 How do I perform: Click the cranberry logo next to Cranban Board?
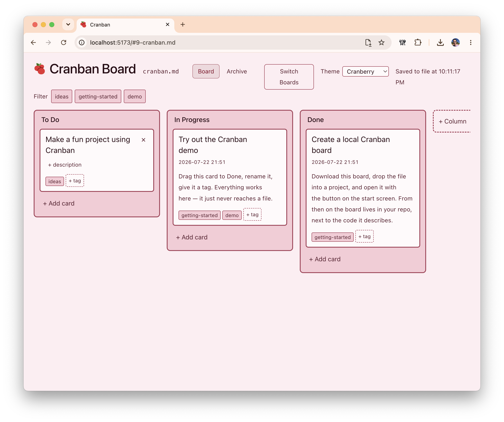click(x=40, y=69)
